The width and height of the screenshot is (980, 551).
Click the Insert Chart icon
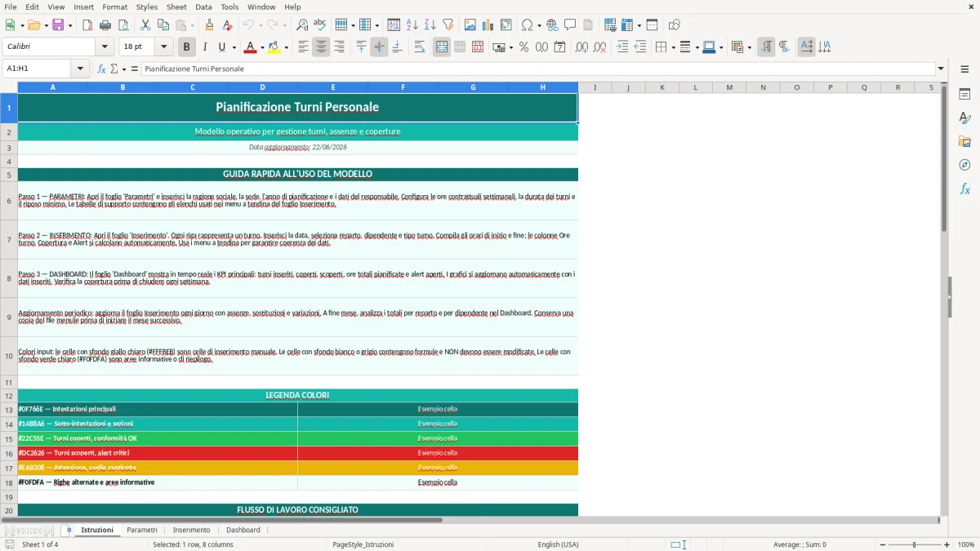tap(488, 25)
